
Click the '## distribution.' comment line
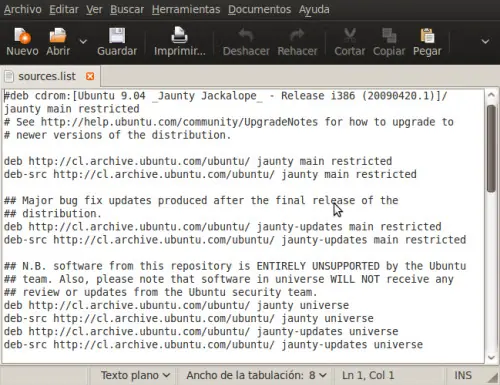tap(53, 214)
